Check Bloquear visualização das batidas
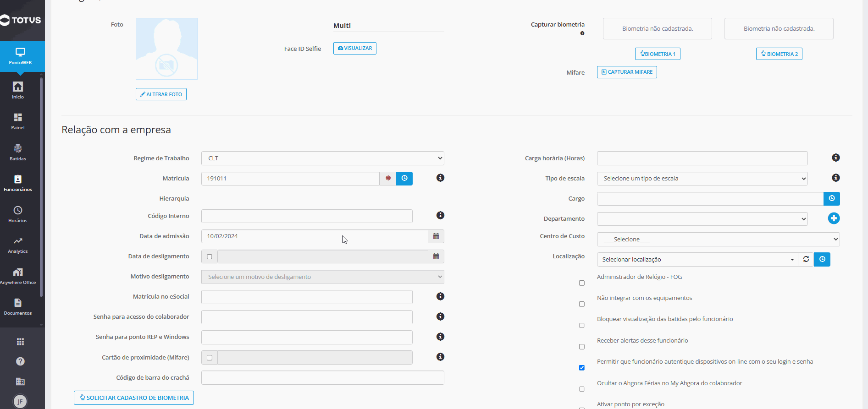The width and height of the screenshot is (868, 409). [x=582, y=326]
